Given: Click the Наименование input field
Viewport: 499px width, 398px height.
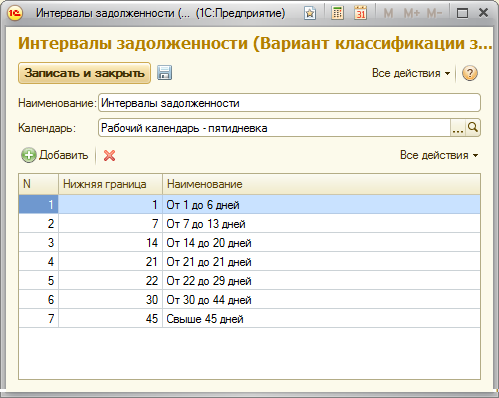Looking at the screenshot, I should click(289, 103).
